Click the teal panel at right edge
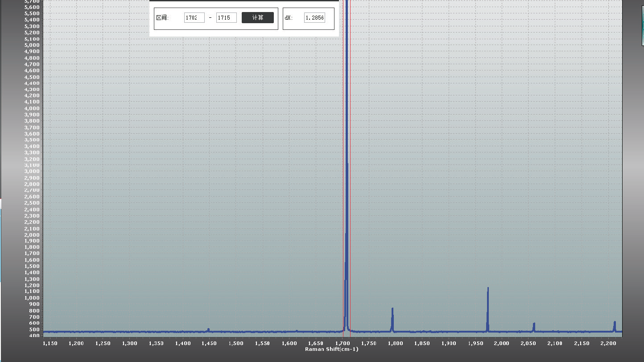 point(642,22)
